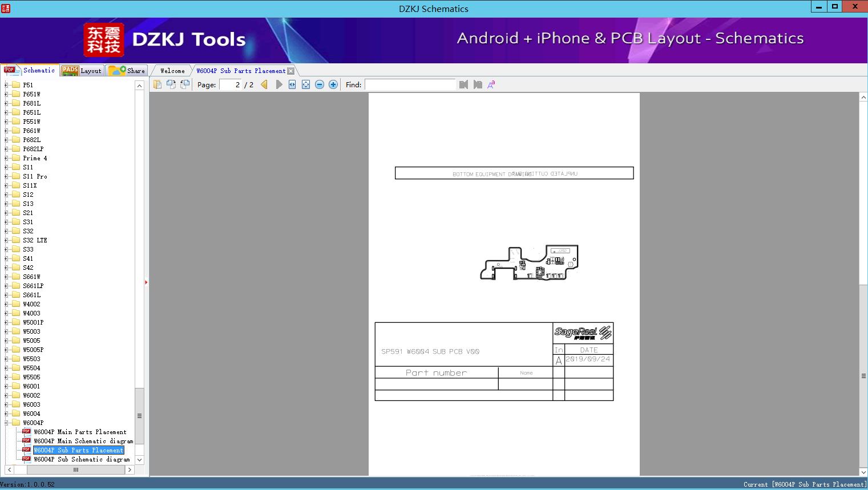Close the W6004P Sub Parts Placement tab
The image size is (868, 490).
point(291,71)
